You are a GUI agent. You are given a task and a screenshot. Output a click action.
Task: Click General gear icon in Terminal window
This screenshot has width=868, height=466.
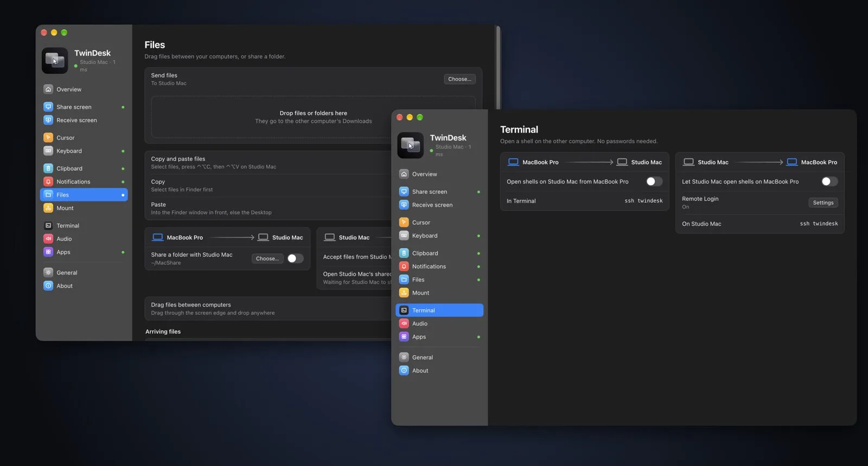click(404, 358)
